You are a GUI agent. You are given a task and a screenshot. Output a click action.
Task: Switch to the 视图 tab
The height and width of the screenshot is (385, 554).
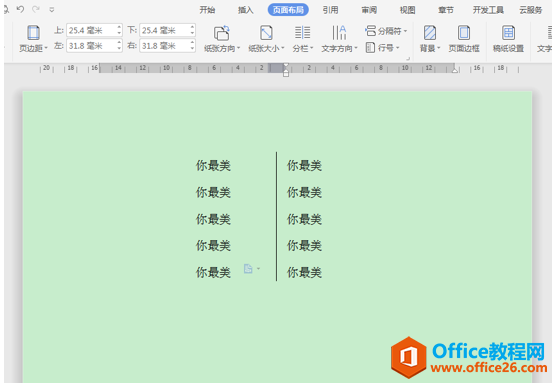[x=407, y=10]
